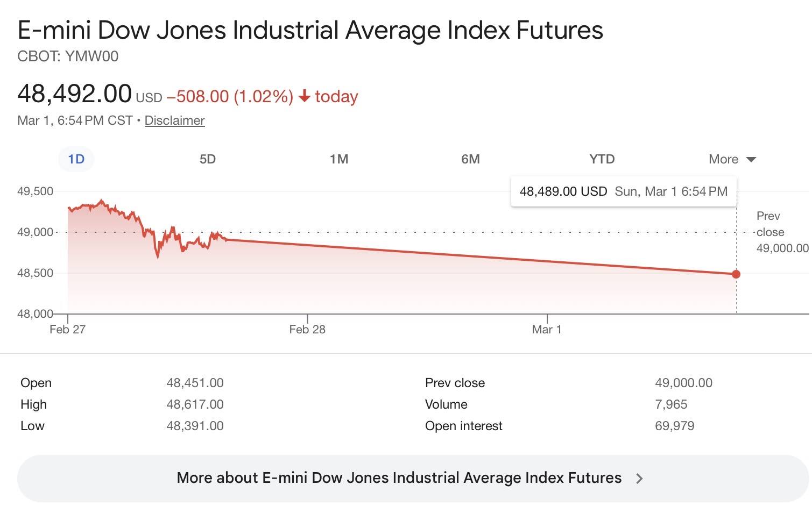This screenshot has width=812, height=506.
Task: Click the red data point dot on chart
Action: coord(736,274)
